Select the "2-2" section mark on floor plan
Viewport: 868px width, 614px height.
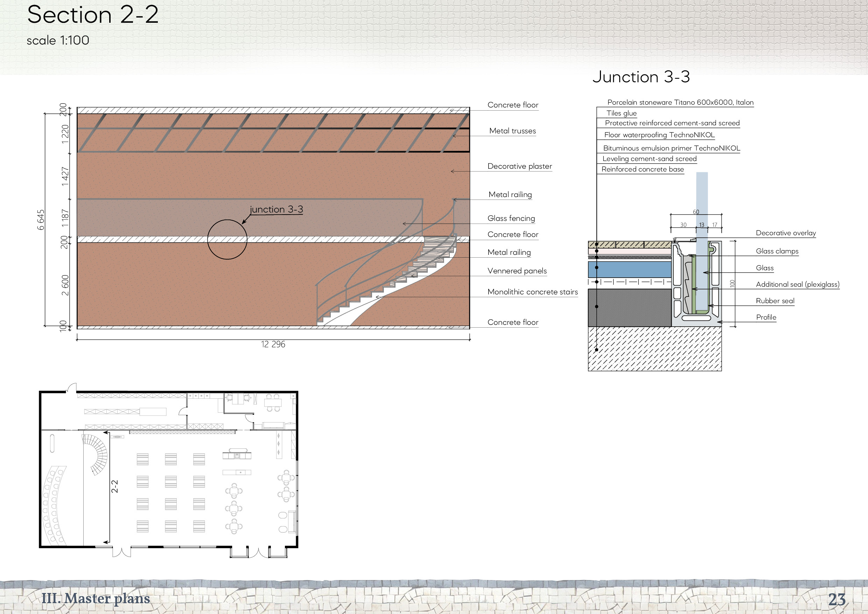click(x=114, y=487)
